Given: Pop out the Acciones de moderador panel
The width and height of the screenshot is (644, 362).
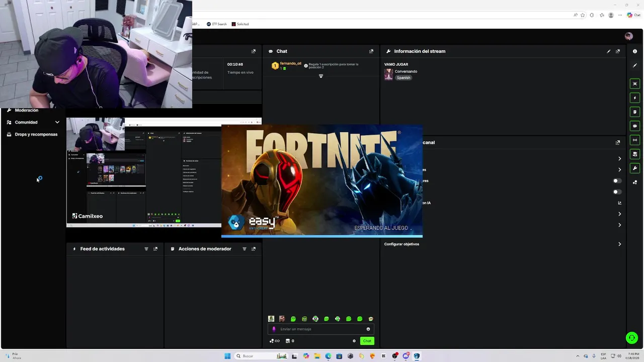Looking at the screenshot, I should 254,249.
